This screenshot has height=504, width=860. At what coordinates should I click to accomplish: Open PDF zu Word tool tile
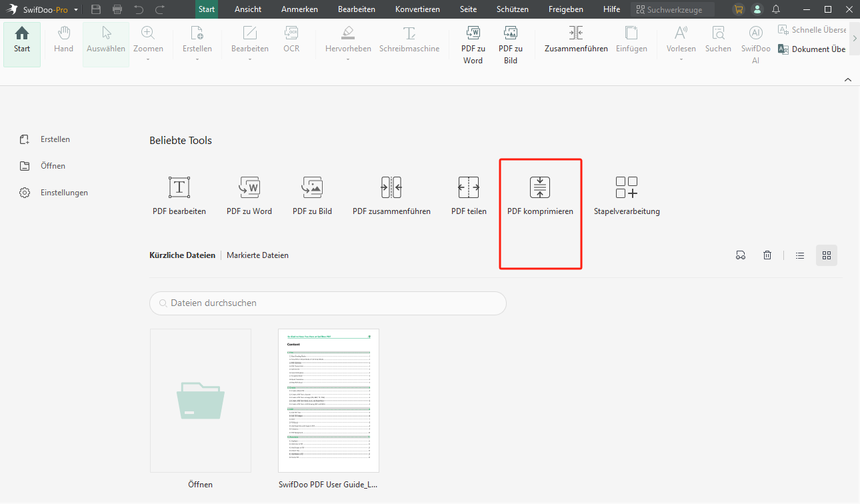pyautogui.click(x=249, y=195)
